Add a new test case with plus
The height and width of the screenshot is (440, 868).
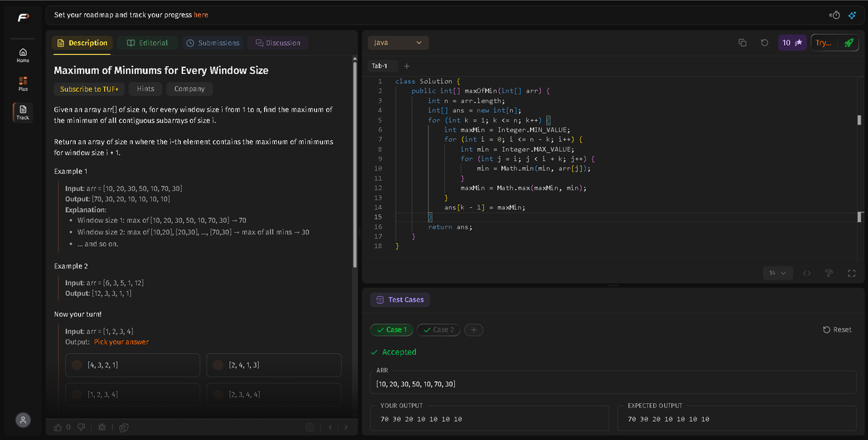pyautogui.click(x=474, y=330)
